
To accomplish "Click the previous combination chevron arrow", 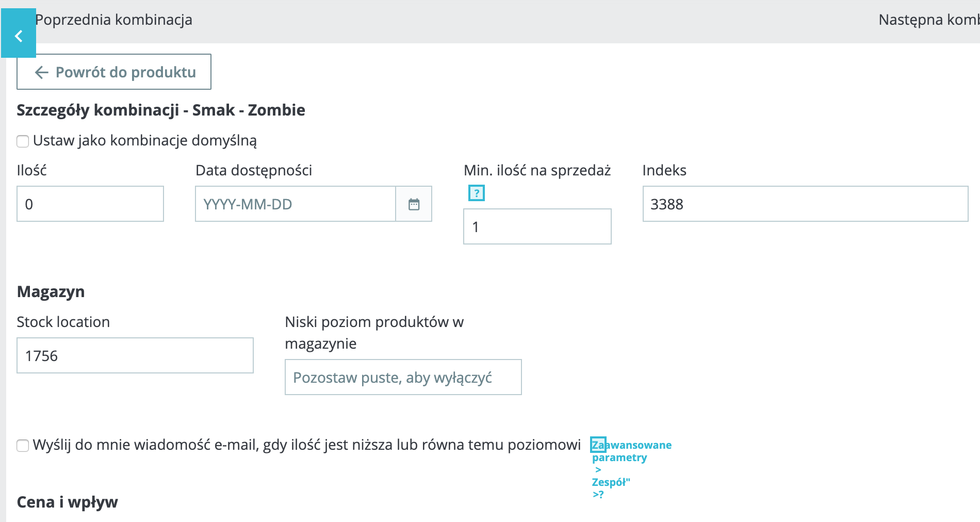I will click(x=19, y=36).
